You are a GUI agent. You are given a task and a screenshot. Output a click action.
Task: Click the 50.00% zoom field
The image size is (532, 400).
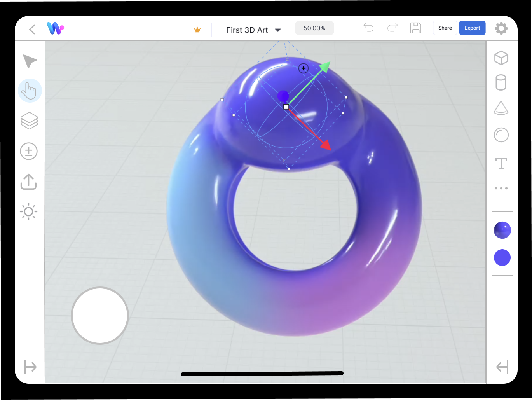pyautogui.click(x=314, y=28)
